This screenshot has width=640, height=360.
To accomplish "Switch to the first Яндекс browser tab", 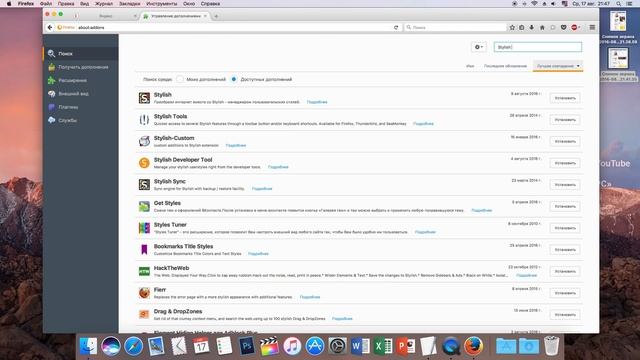I will (106, 16).
